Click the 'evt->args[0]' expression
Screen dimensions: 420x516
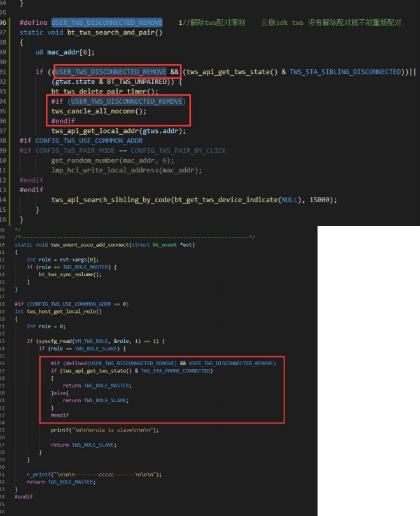coord(78,260)
